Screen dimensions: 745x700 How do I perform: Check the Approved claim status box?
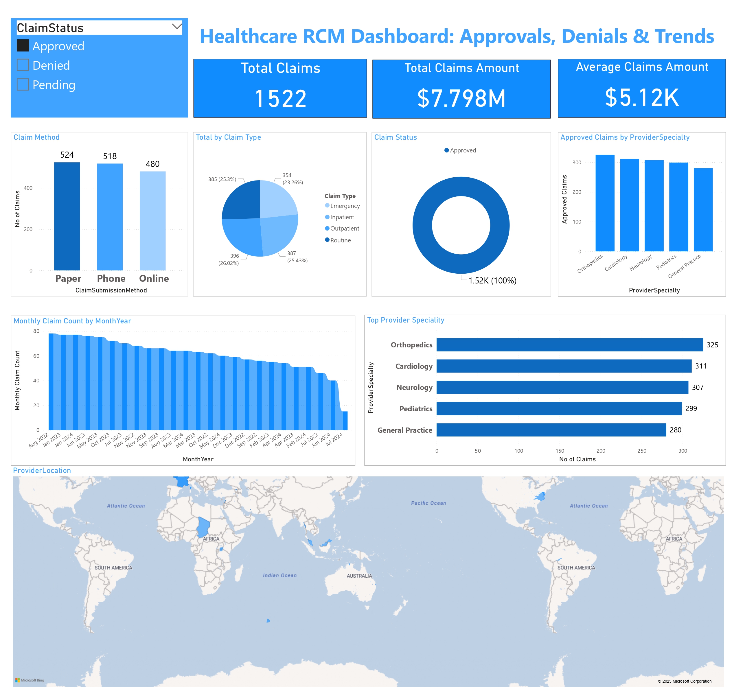click(23, 46)
